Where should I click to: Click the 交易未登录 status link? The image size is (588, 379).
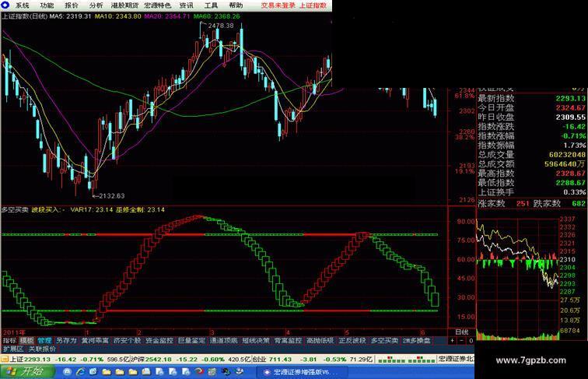[278, 5]
